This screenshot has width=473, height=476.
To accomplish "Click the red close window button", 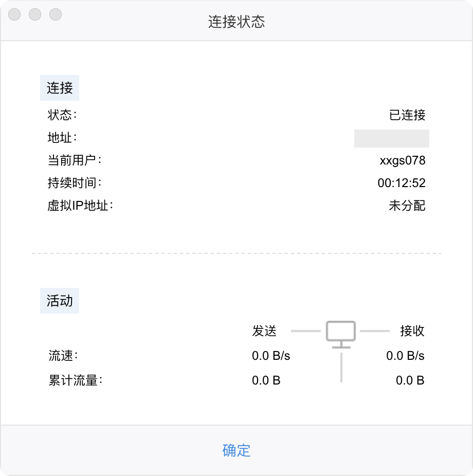I will click(14, 14).
